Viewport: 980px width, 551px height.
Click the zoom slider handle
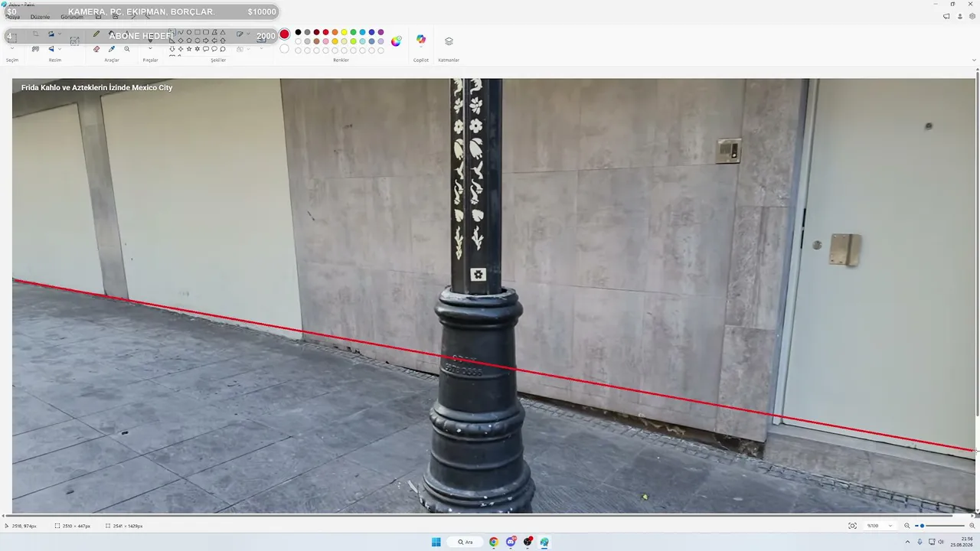coord(923,526)
